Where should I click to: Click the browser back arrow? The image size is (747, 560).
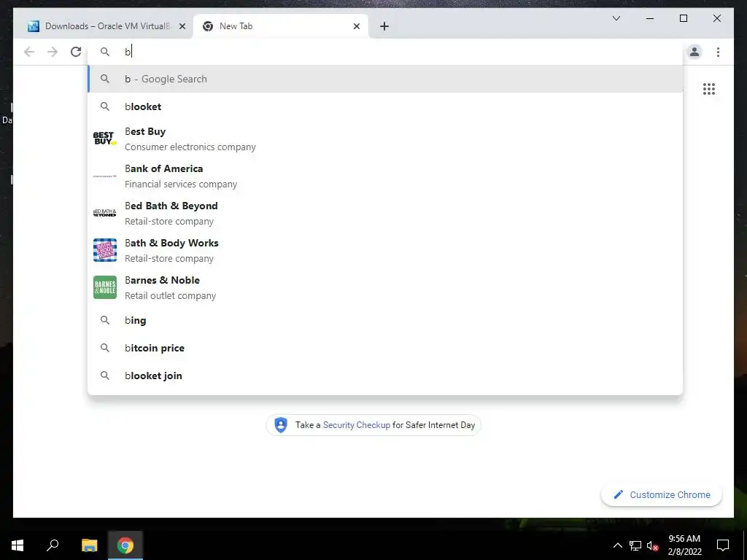[29, 52]
